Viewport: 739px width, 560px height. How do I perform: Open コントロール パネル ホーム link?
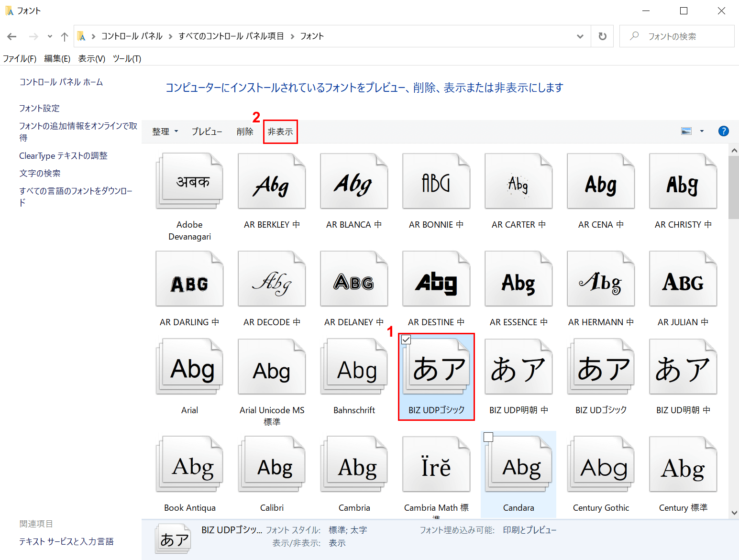click(61, 82)
